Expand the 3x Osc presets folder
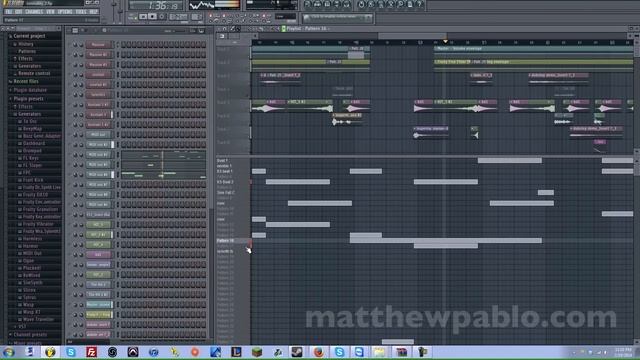The width and height of the screenshot is (640, 360). pyautogui.click(x=29, y=121)
